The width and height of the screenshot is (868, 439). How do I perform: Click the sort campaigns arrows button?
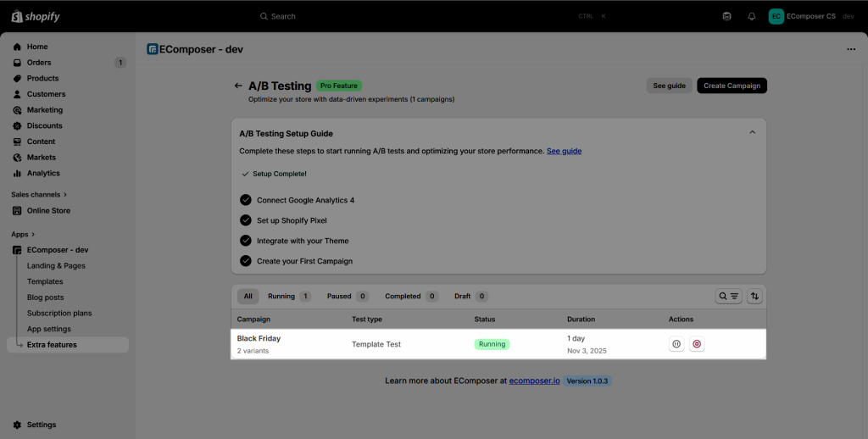pos(754,297)
